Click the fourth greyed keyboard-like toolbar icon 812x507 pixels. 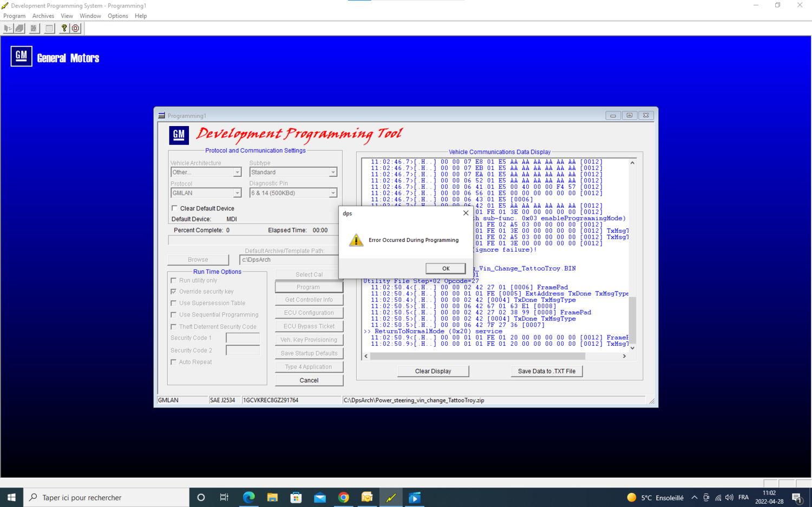(49, 28)
